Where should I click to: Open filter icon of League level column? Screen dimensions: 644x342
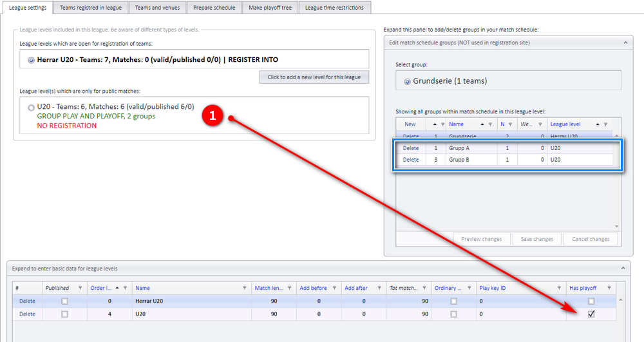click(605, 124)
